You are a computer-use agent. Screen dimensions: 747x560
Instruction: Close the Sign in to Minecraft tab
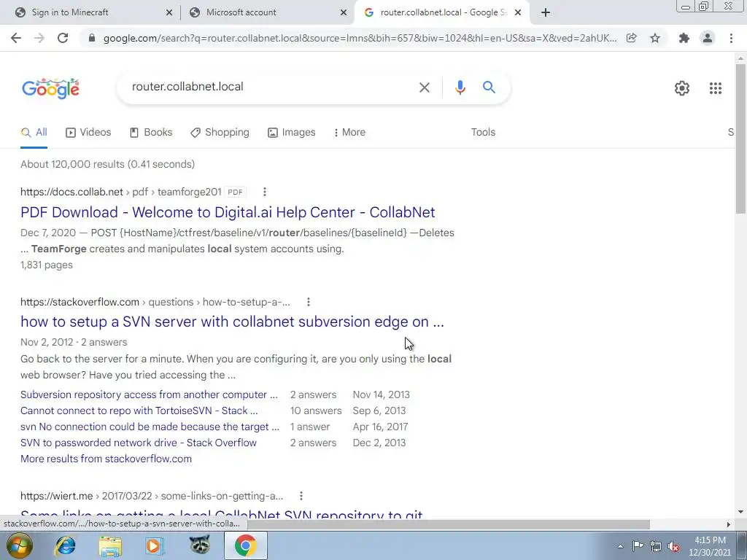(x=169, y=12)
